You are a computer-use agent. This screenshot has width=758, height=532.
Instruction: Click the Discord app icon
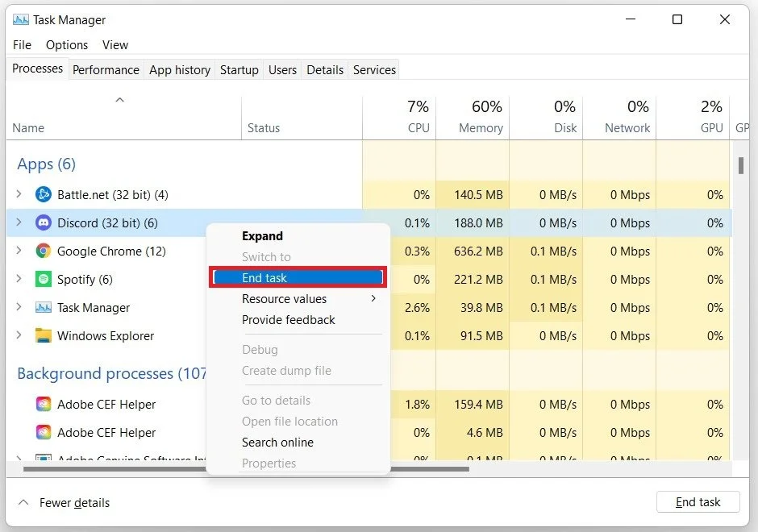(44, 222)
